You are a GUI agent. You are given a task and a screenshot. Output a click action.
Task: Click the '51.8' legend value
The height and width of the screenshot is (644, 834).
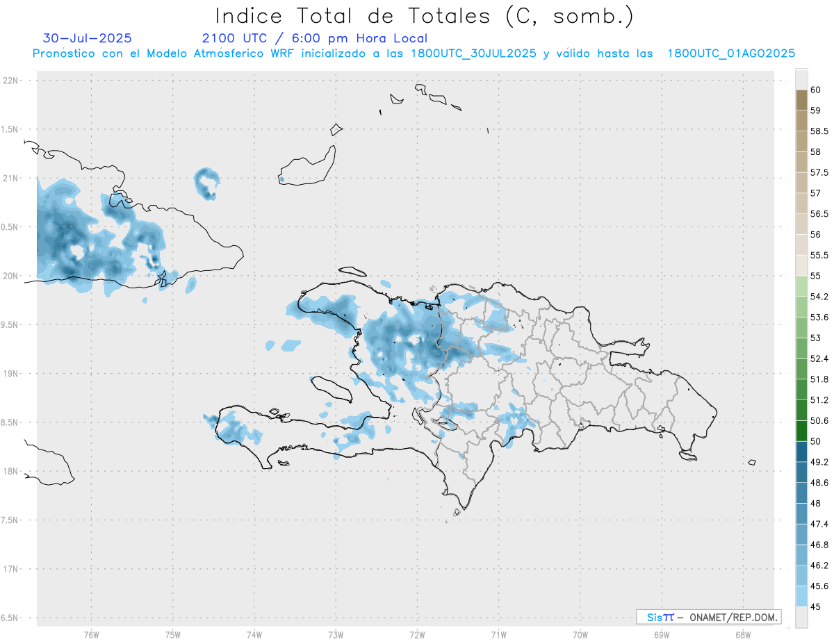(819, 379)
